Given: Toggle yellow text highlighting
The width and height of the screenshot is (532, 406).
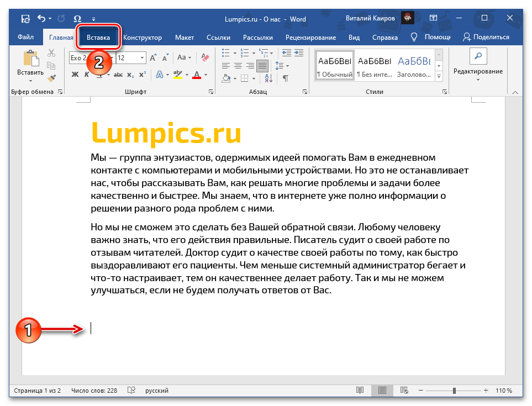Looking at the screenshot, I should click(x=178, y=75).
